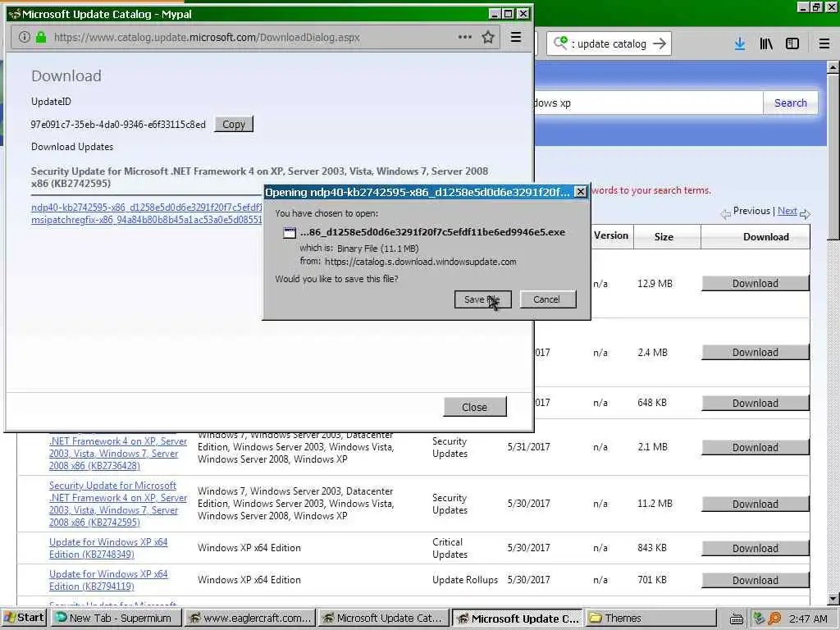Click the search go arrow in browser search box
Viewport: 840px width, 630px height.
pos(660,43)
